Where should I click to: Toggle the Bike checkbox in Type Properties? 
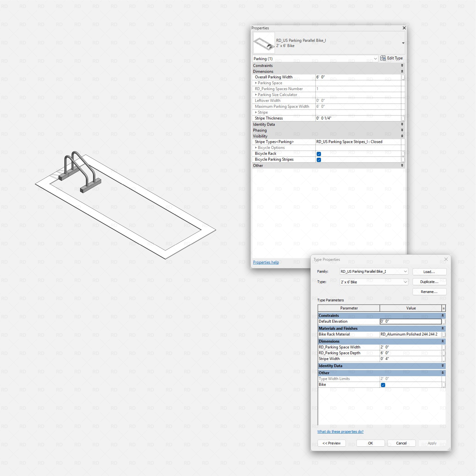(383, 385)
